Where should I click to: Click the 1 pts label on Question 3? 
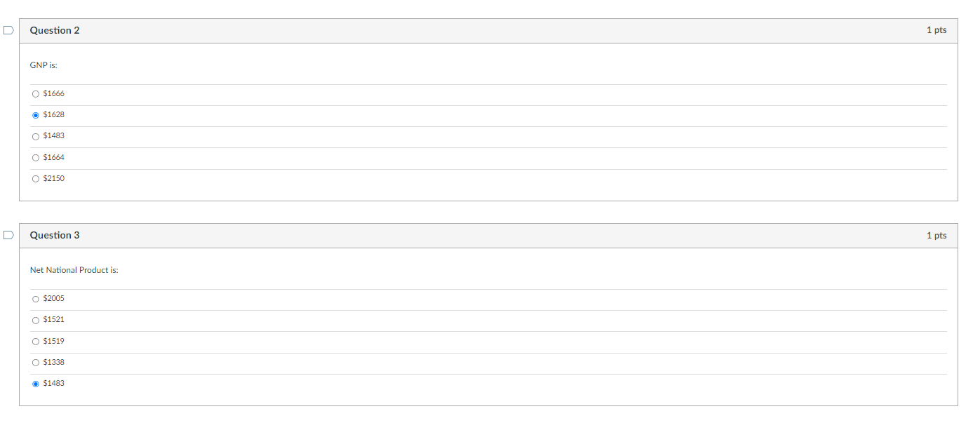click(x=936, y=235)
